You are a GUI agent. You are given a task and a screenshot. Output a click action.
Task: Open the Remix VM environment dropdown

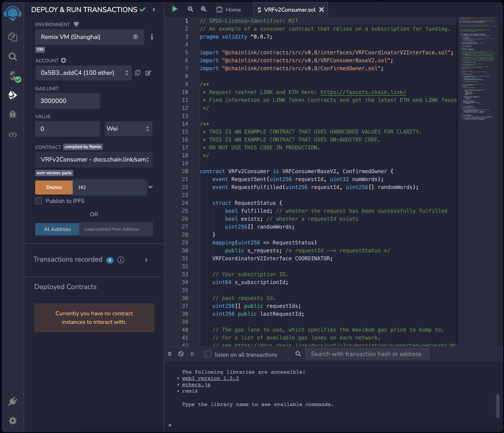pyautogui.click(x=89, y=37)
